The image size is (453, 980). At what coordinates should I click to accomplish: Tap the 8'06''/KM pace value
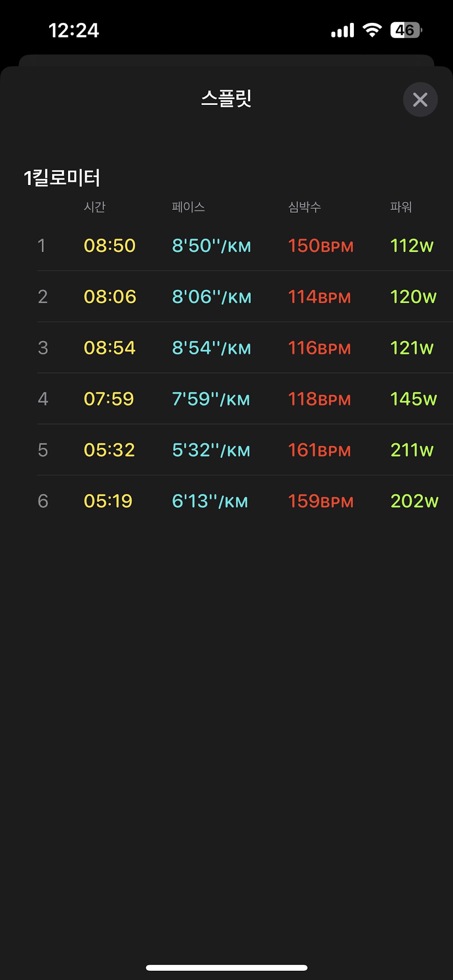pyautogui.click(x=211, y=297)
